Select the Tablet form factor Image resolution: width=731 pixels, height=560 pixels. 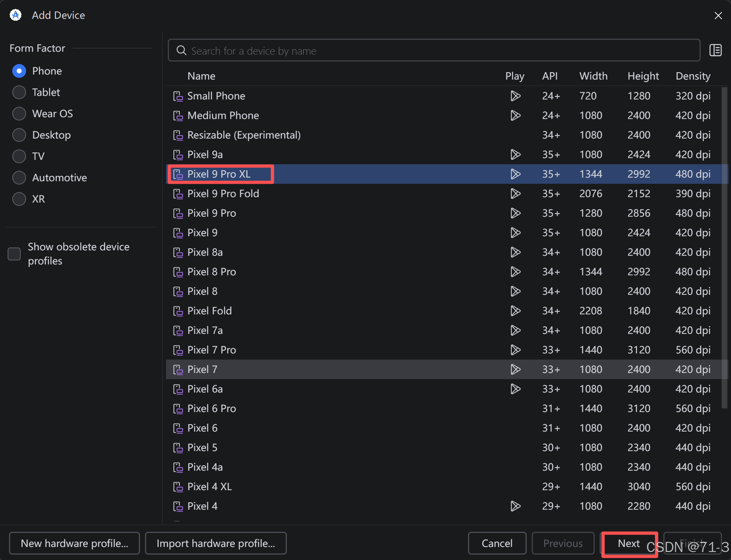pos(19,93)
